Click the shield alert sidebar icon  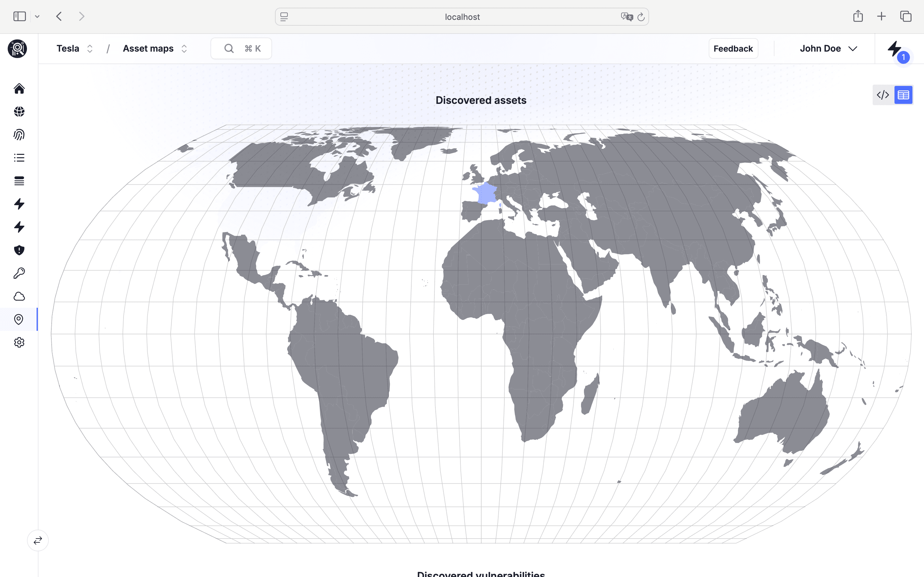[19, 250]
